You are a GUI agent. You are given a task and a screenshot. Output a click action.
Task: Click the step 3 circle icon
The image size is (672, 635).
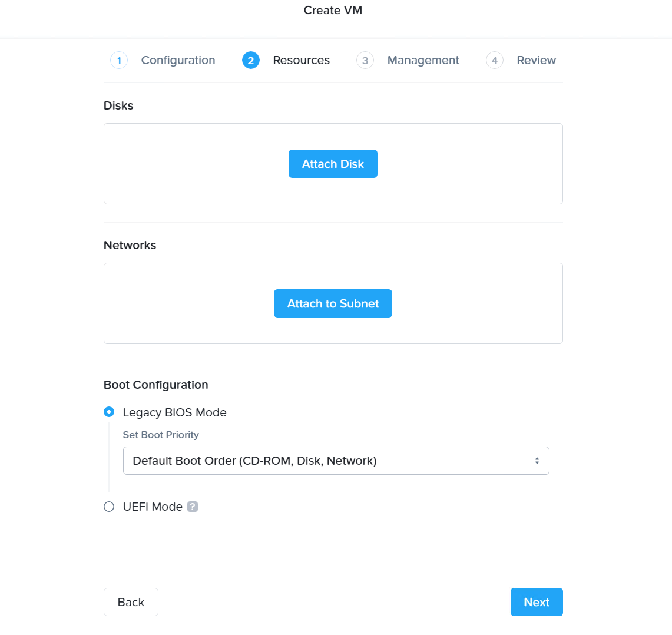point(365,60)
